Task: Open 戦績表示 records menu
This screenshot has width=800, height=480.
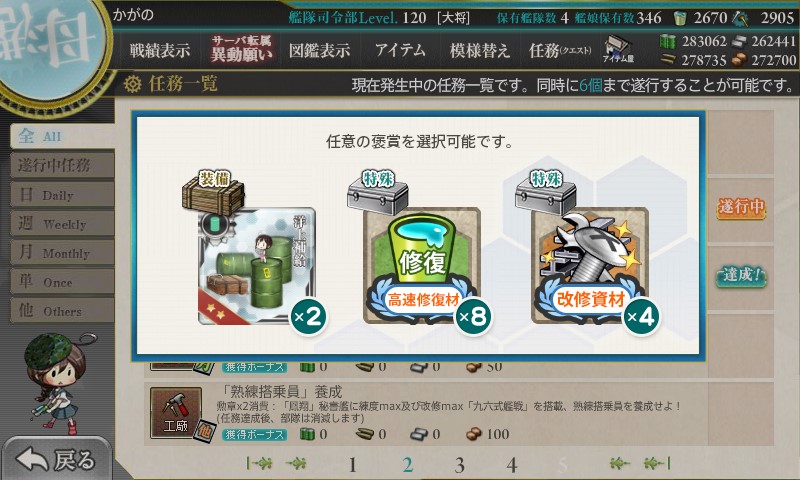Action: [160, 50]
